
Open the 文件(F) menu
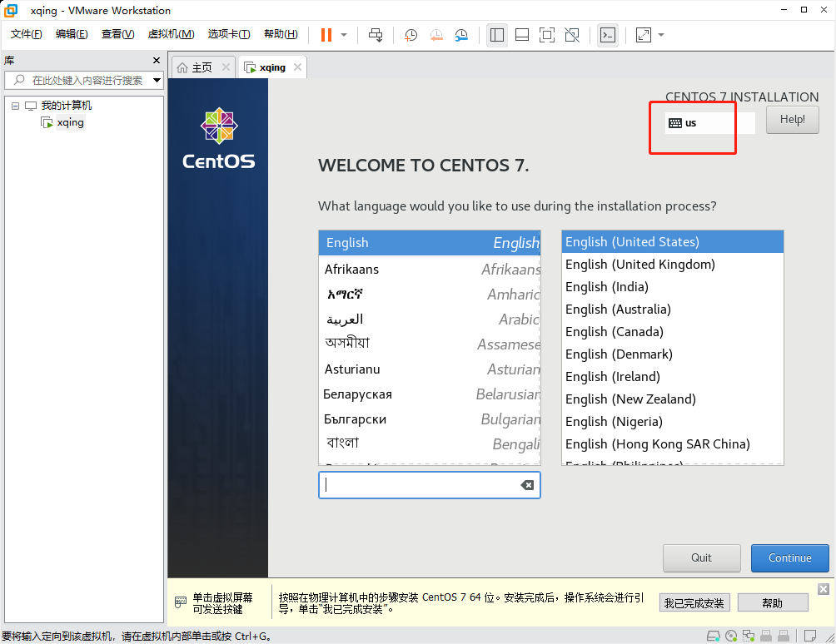tap(26, 34)
